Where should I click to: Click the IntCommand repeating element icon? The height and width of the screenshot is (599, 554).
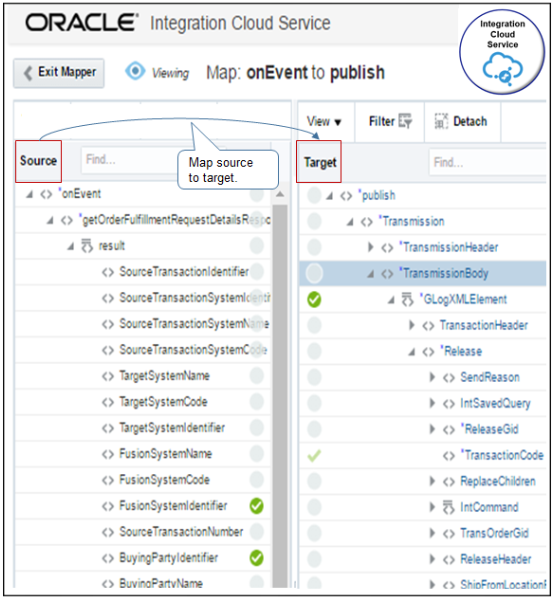coord(449,507)
